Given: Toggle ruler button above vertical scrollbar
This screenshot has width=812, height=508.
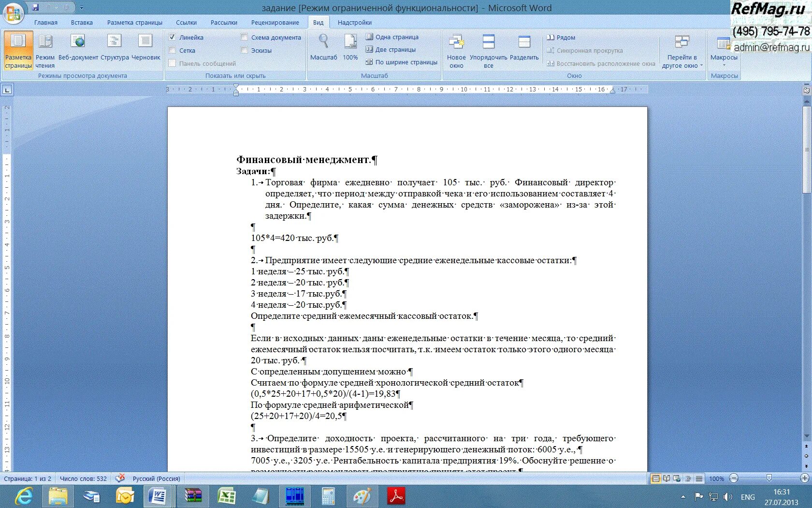Looking at the screenshot, I should (806, 90).
